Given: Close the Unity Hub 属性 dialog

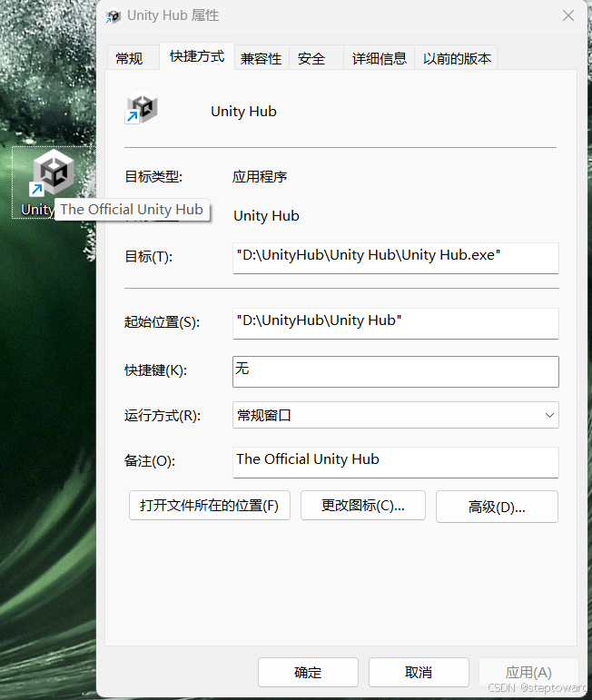Looking at the screenshot, I should [567, 16].
